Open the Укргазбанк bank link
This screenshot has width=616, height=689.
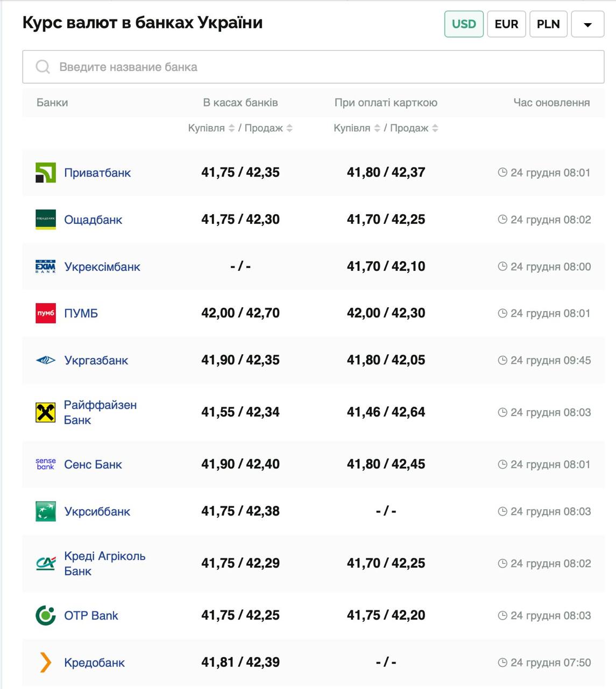tap(96, 360)
